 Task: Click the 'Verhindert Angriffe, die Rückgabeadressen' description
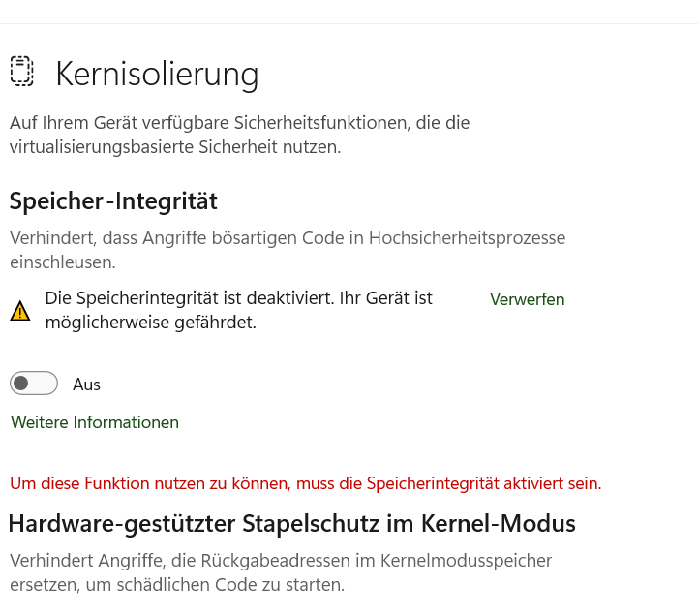[x=281, y=561]
